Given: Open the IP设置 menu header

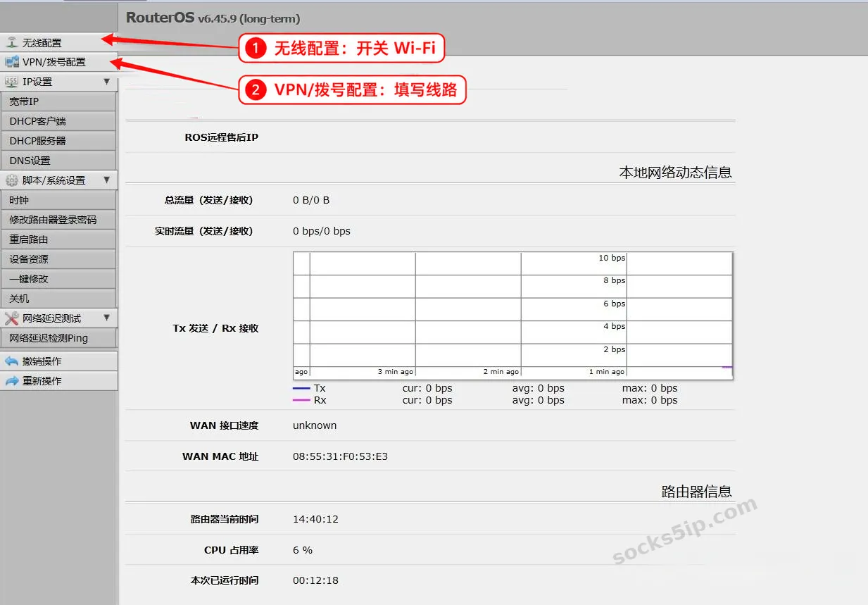Looking at the screenshot, I should click(x=58, y=82).
